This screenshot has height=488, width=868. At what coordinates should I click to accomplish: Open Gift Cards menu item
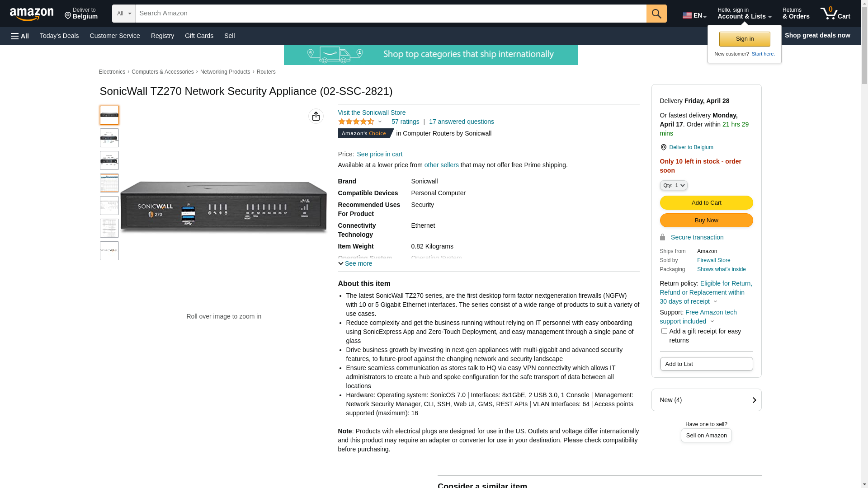[199, 36]
